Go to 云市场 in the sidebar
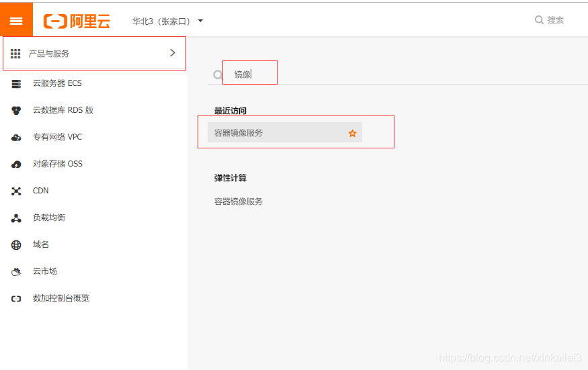 45,271
